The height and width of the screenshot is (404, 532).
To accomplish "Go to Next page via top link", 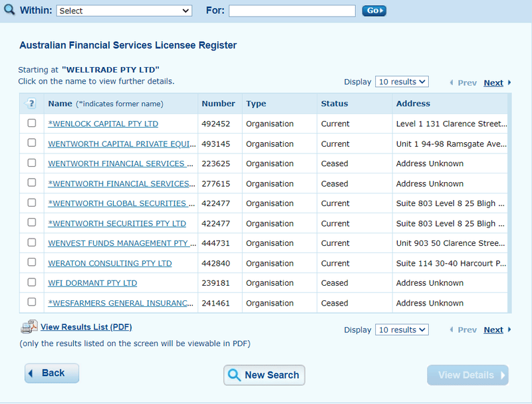I will [493, 82].
